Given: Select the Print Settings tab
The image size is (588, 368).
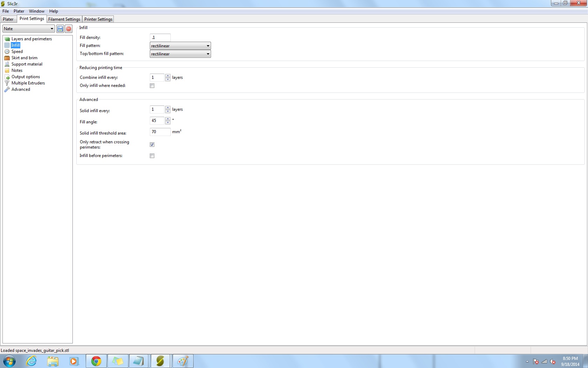Looking at the screenshot, I should point(32,19).
